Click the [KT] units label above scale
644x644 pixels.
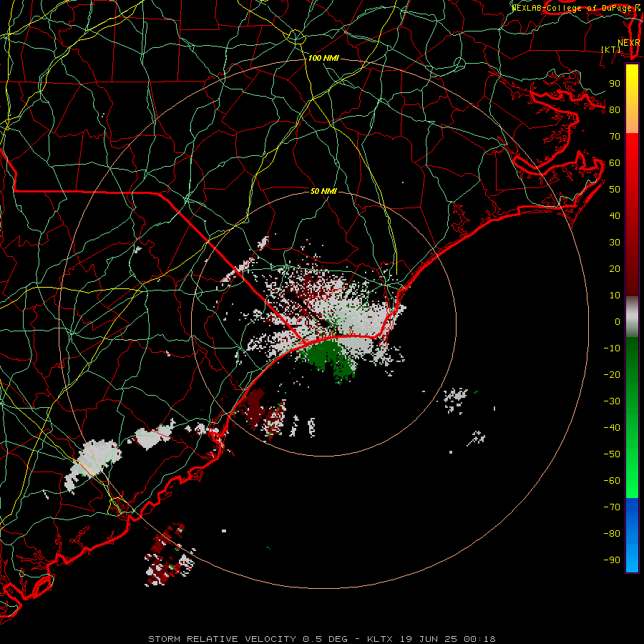click(611, 49)
